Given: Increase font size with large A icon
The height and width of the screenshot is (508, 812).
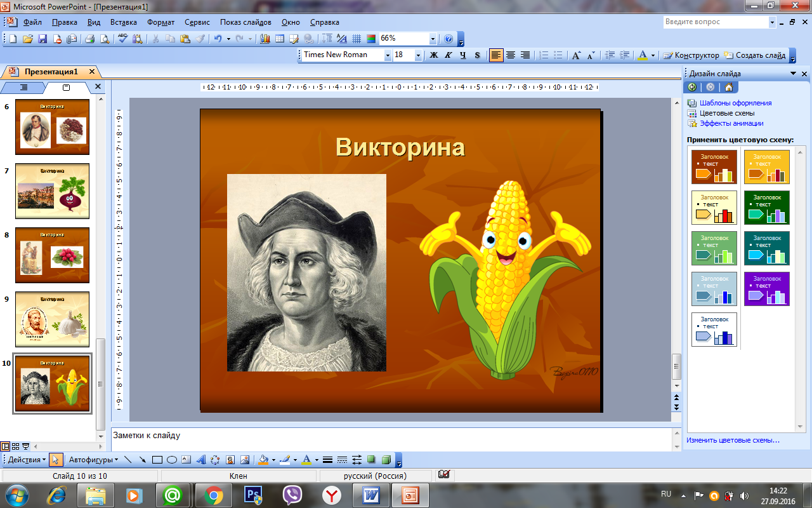Looking at the screenshot, I should point(576,55).
